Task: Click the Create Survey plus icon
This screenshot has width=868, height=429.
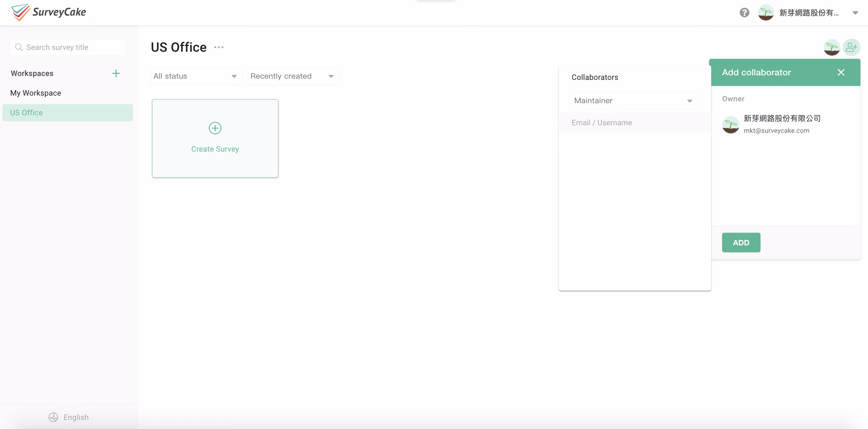Action: (215, 128)
